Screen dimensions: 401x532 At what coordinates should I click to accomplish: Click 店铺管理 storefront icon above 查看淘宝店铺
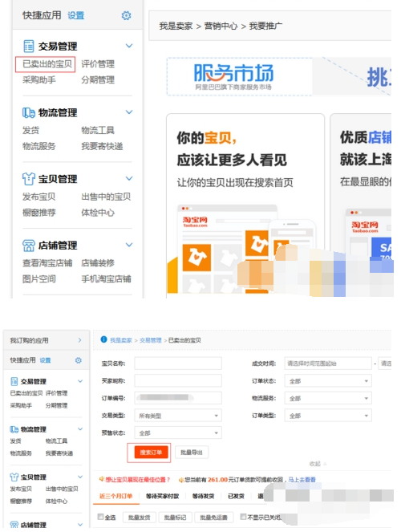click(29, 246)
